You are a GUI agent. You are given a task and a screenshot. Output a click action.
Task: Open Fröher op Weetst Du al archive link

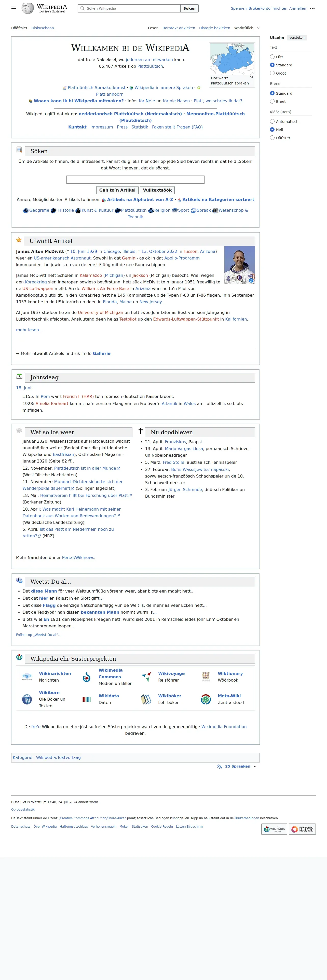pyautogui.click(x=38, y=635)
